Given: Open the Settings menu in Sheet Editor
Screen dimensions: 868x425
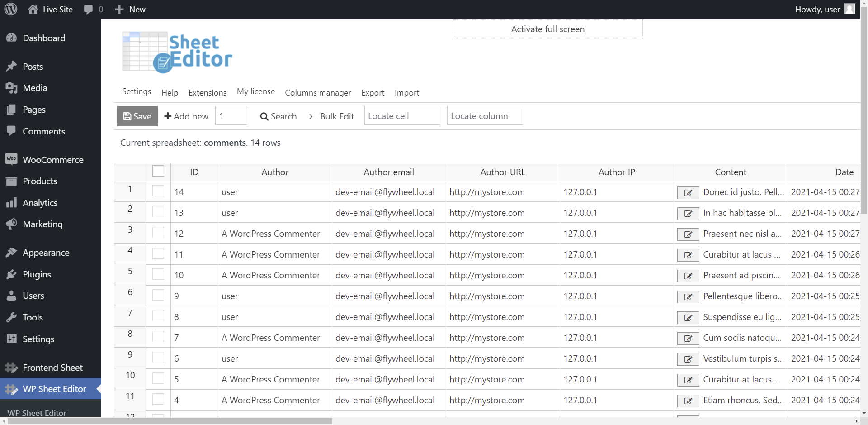Looking at the screenshot, I should (x=137, y=91).
